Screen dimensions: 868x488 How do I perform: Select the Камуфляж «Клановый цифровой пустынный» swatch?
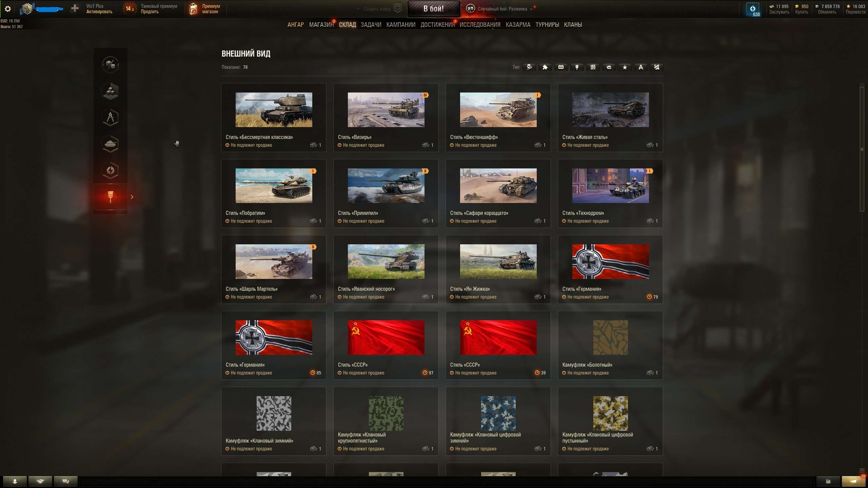[610, 413]
